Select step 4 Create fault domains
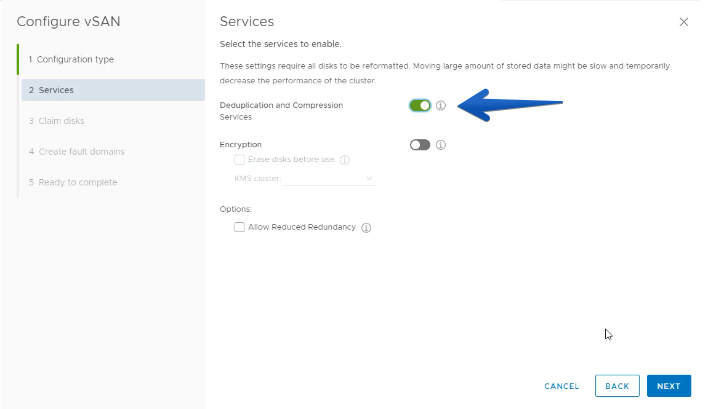This screenshot has width=706, height=409. pos(77,152)
